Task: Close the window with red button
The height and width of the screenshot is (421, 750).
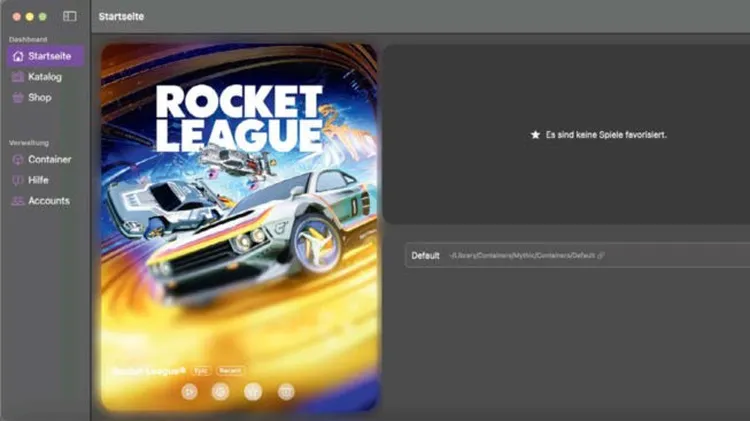Action: click(17, 17)
